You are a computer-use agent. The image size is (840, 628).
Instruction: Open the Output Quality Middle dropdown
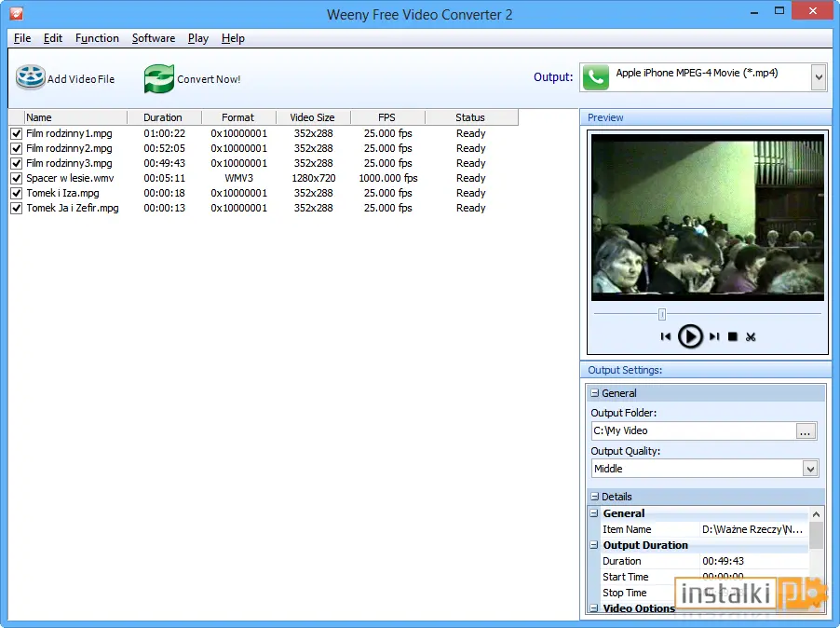click(810, 469)
